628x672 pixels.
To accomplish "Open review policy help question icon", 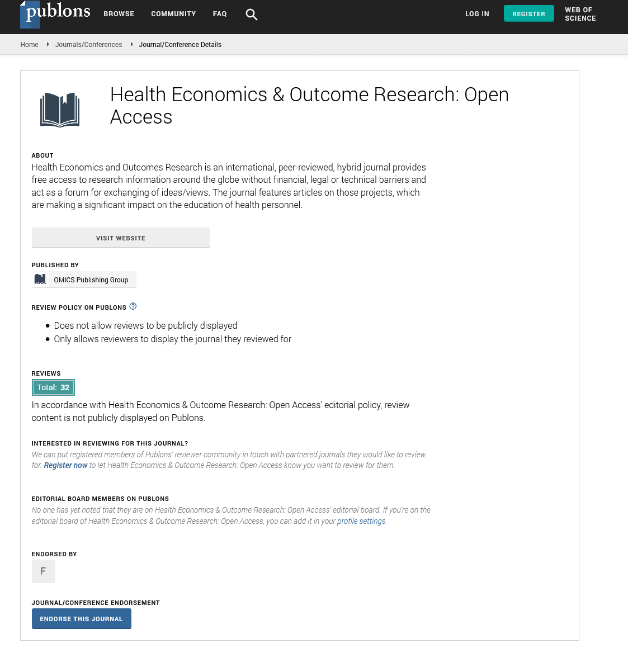I will (x=133, y=306).
